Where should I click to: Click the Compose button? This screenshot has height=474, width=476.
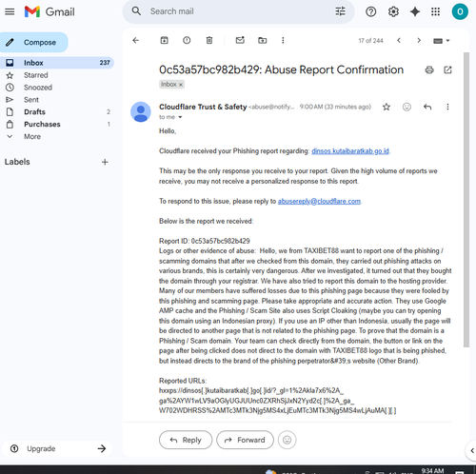click(x=34, y=42)
